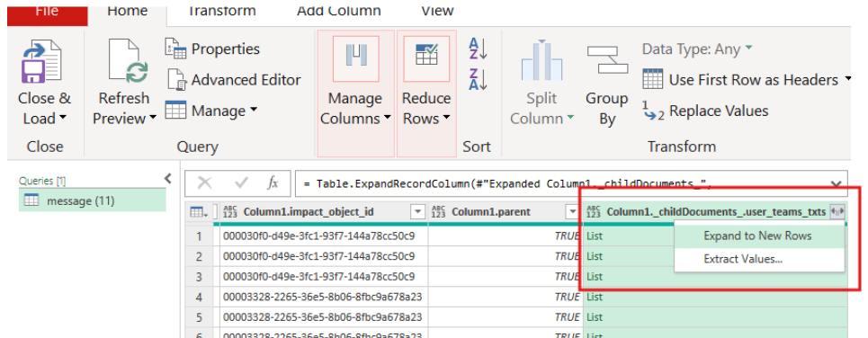The height and width of the screenshot is (338, 868).
Task: Sort descending with the Z-A icon
Action: [478, 79]
